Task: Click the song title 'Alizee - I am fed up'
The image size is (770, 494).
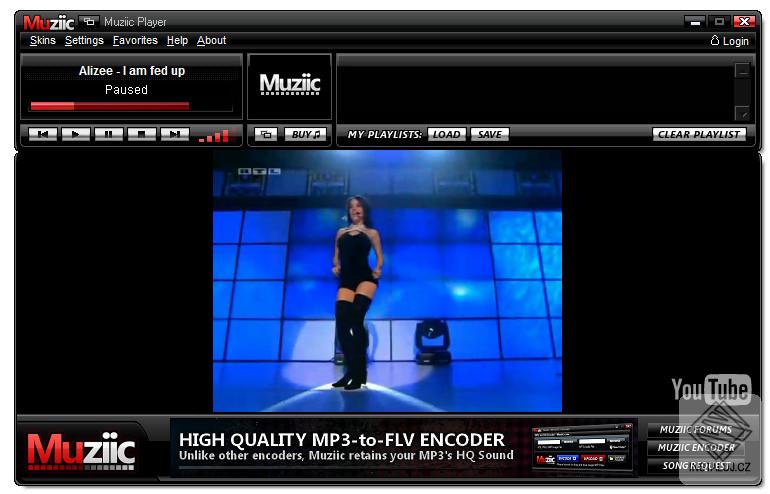Action: point(132,71)
